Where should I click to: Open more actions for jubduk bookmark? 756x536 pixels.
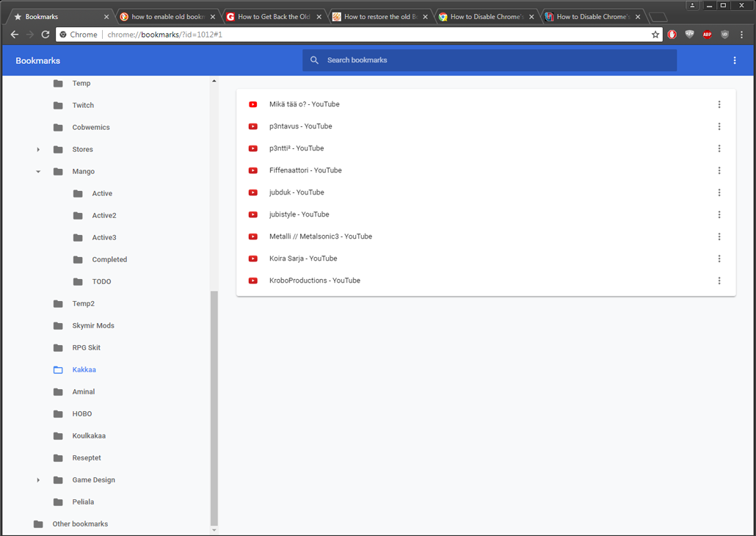tap(719, 192)
